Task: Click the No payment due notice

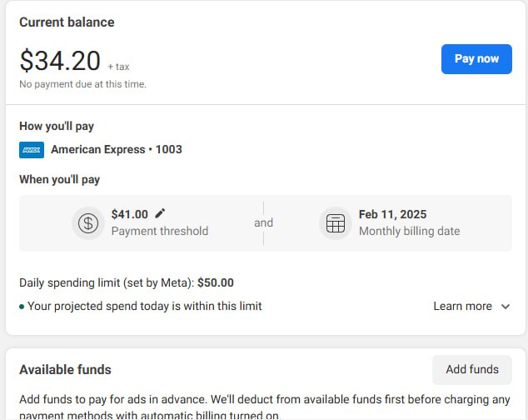Action: 82,84
